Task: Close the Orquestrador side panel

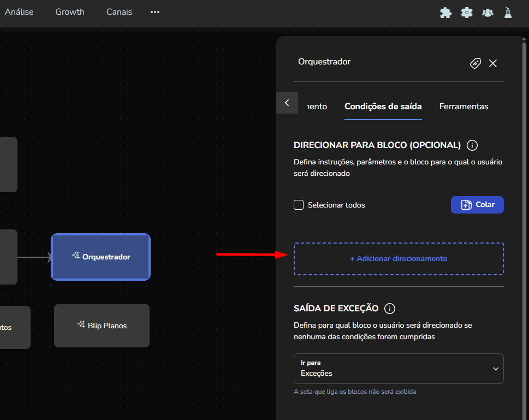Action: (493, 63)
